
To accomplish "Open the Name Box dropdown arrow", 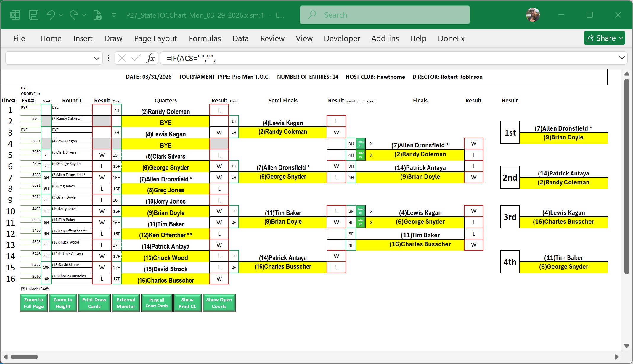I will click(97, 58).
